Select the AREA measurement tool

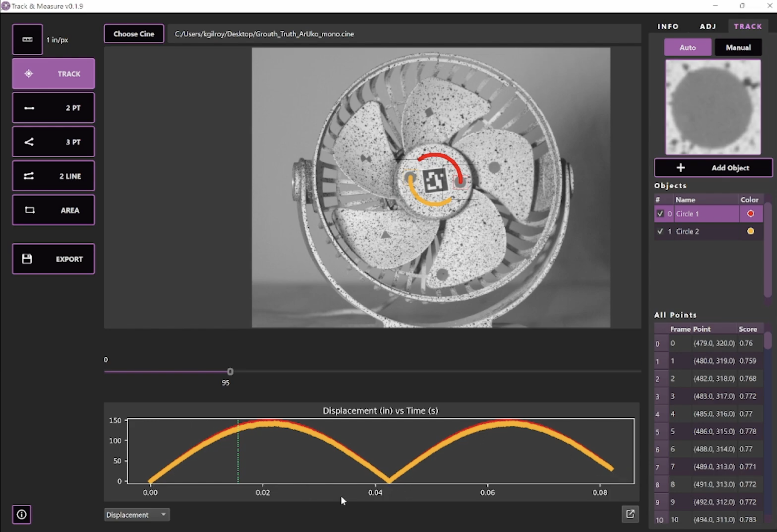pyautogui.click(x=53, y=210)
